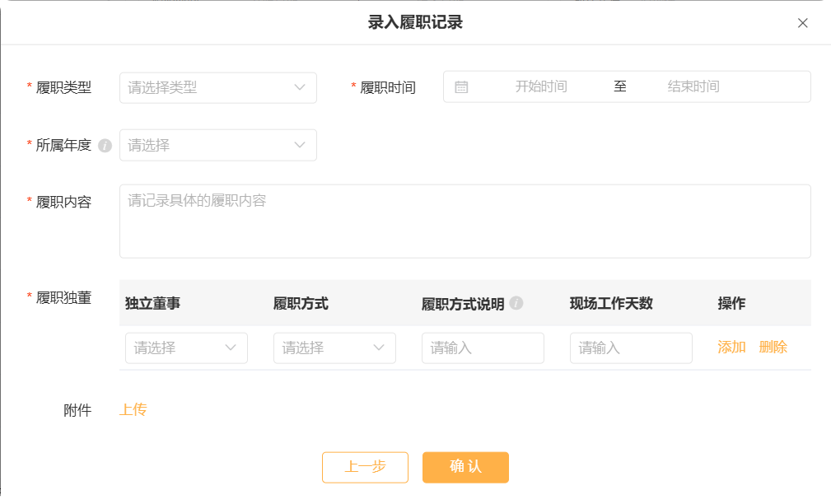Click the 附件 label
The width and height of the screenshot is (831, 504).
click(x=77, y=410)
